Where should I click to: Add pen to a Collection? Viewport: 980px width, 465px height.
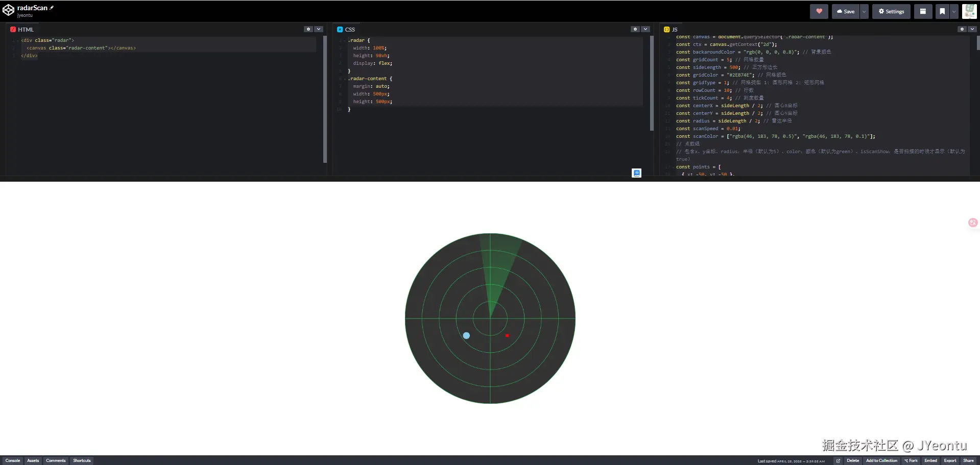coord(881,460)
